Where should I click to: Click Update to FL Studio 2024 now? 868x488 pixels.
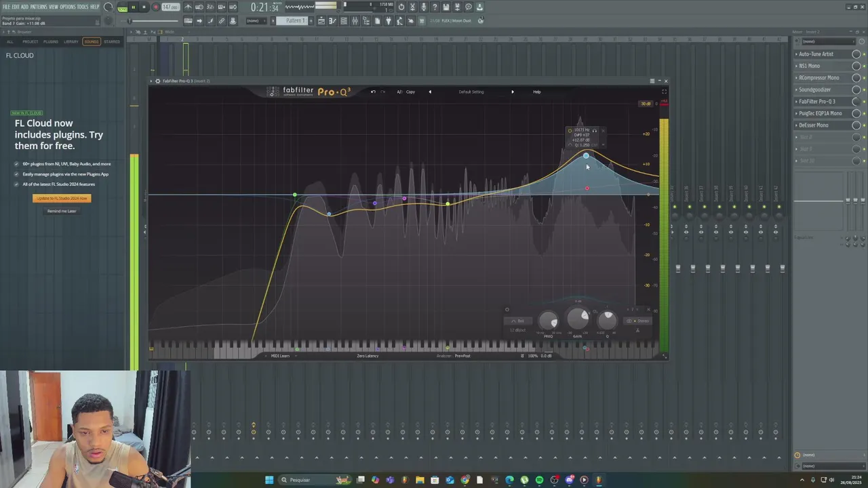[x=62, y=198]
